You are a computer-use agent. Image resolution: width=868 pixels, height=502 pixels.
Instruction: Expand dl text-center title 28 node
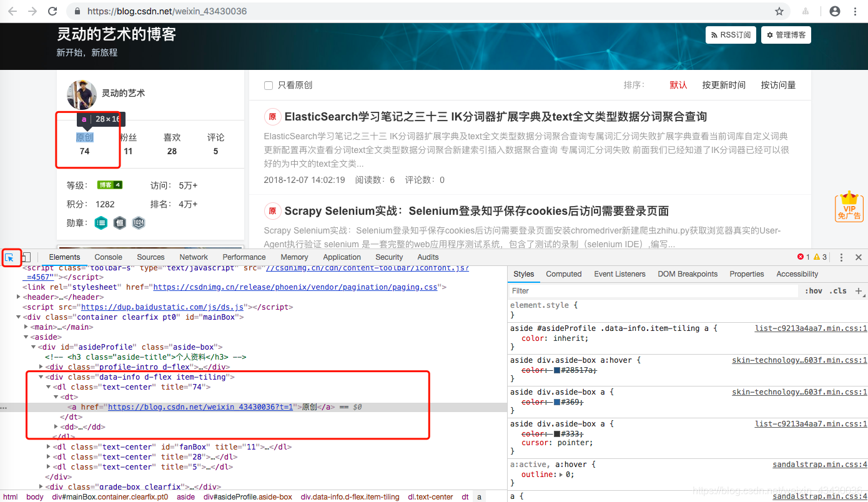pyautogui.click(x=49, y=457)
